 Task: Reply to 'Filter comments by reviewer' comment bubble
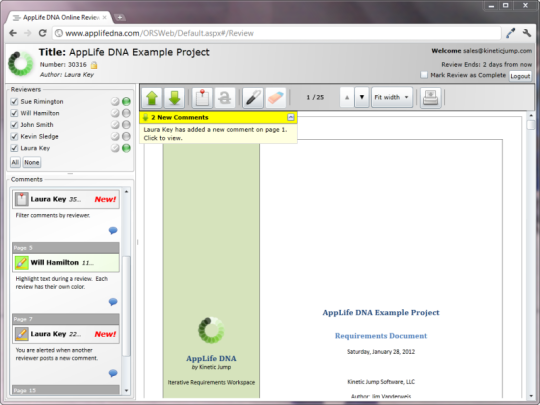(113, 230)
